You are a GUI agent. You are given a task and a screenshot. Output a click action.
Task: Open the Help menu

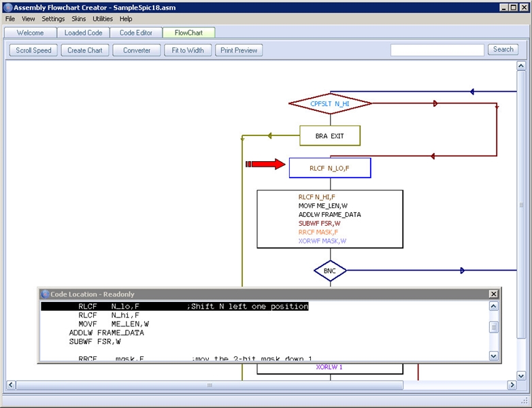(126, 19)
